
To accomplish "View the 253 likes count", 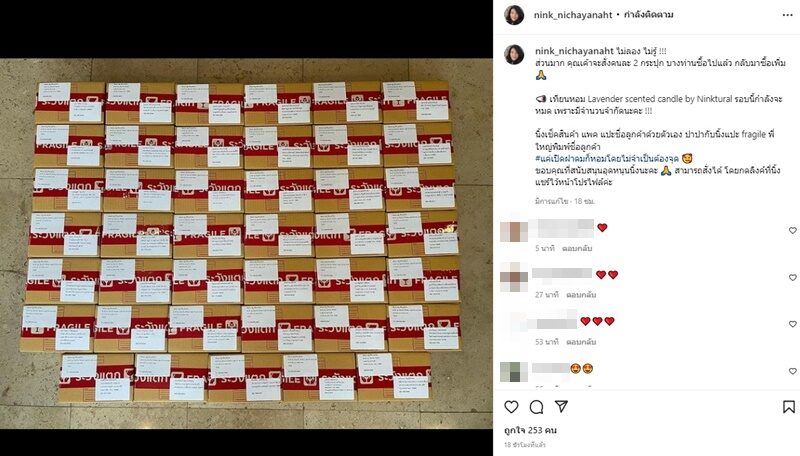I will pos(530,430).
